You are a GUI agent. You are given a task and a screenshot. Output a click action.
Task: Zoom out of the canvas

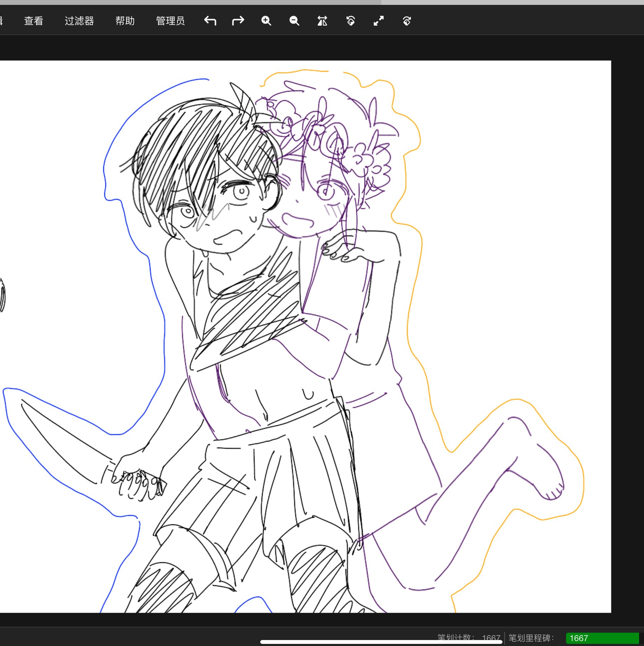pyautogui.click(x=294, y=21)
